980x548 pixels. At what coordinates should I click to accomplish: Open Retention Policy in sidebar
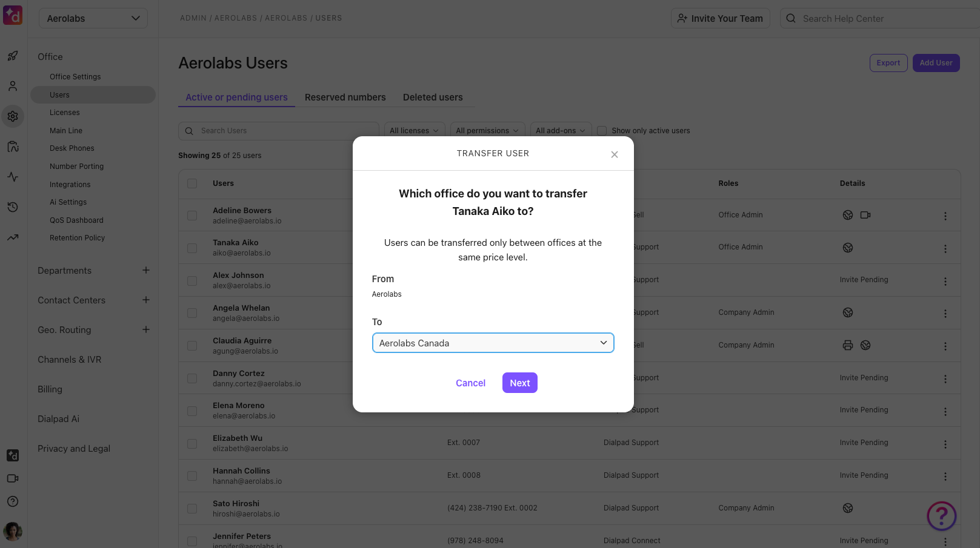tap(77, 238)
